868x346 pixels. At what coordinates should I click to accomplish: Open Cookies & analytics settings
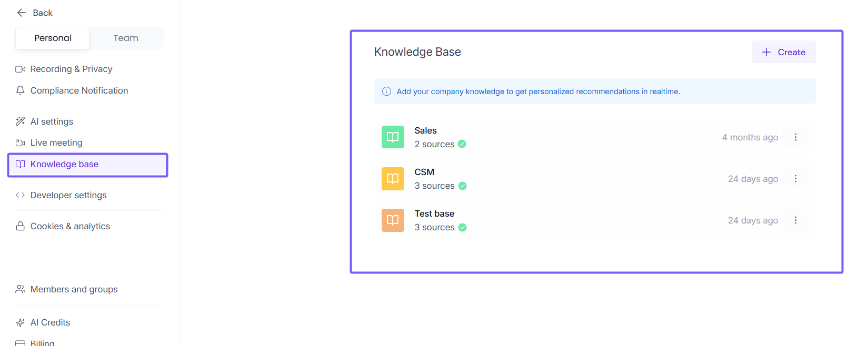coord(70,226)
